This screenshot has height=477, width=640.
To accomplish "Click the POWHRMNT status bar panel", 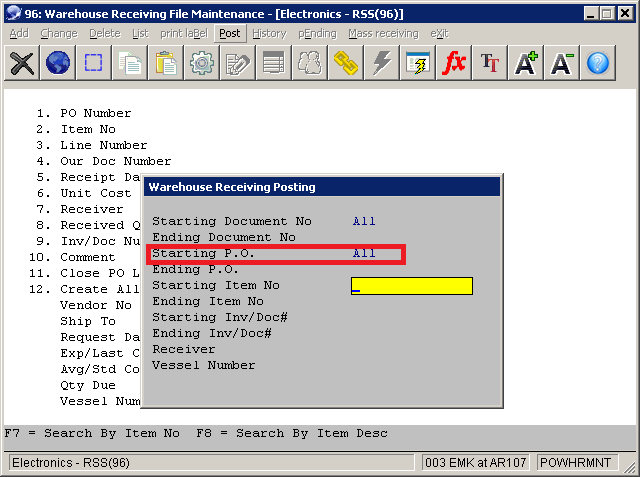I will 578,463.
